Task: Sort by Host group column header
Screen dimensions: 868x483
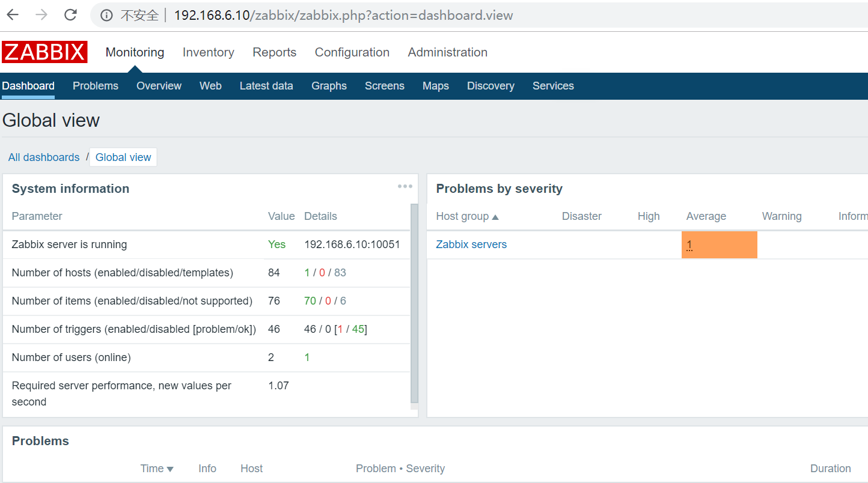Action: click(x=467, y=216)
